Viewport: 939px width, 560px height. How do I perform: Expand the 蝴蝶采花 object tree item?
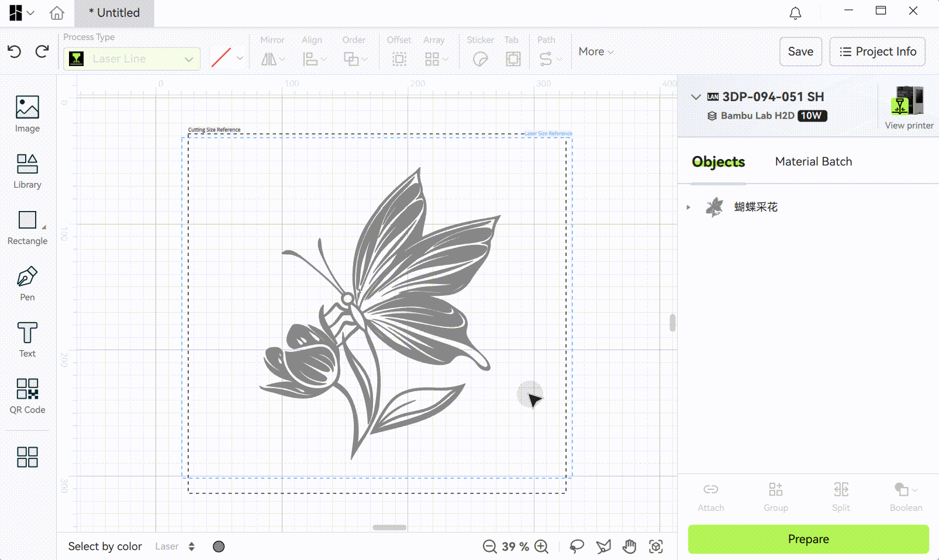689,207
